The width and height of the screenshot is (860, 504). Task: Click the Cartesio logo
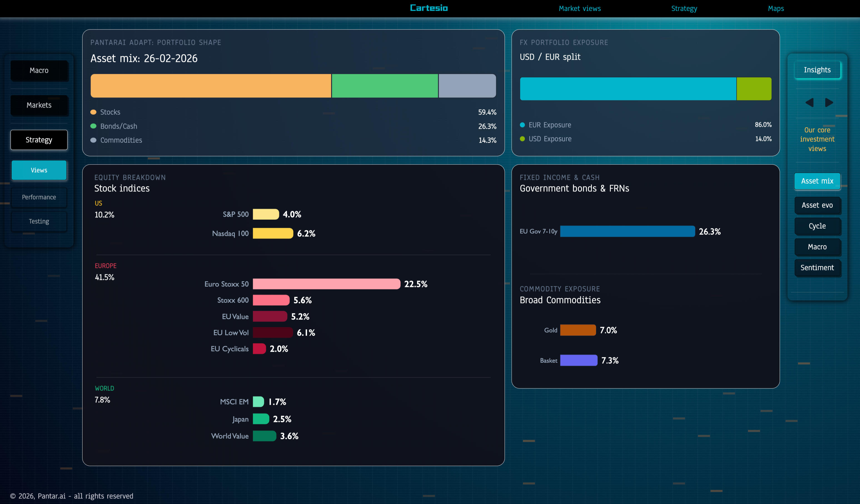(x=429, y=8)
